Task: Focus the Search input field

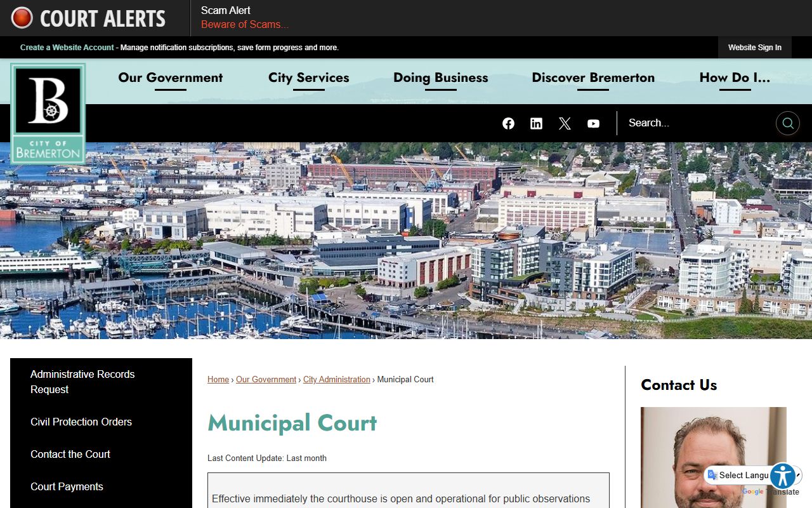Action: [x=697, y=123]
